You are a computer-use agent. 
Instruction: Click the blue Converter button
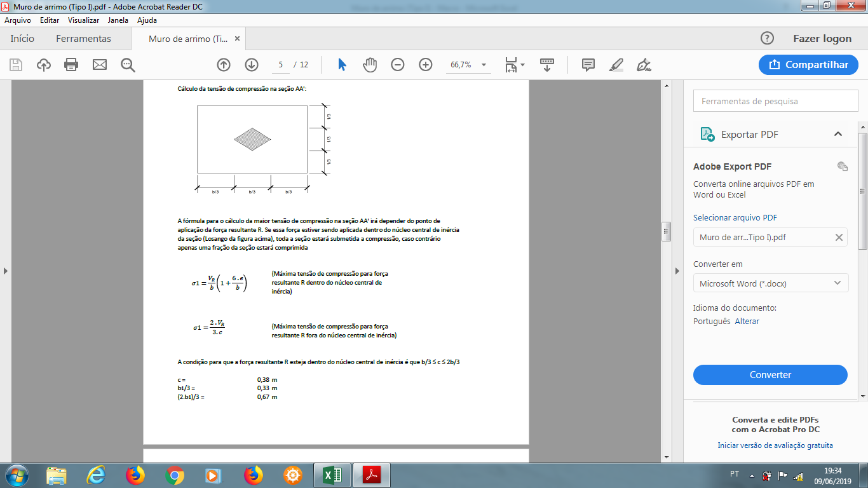tap(770, 375)
